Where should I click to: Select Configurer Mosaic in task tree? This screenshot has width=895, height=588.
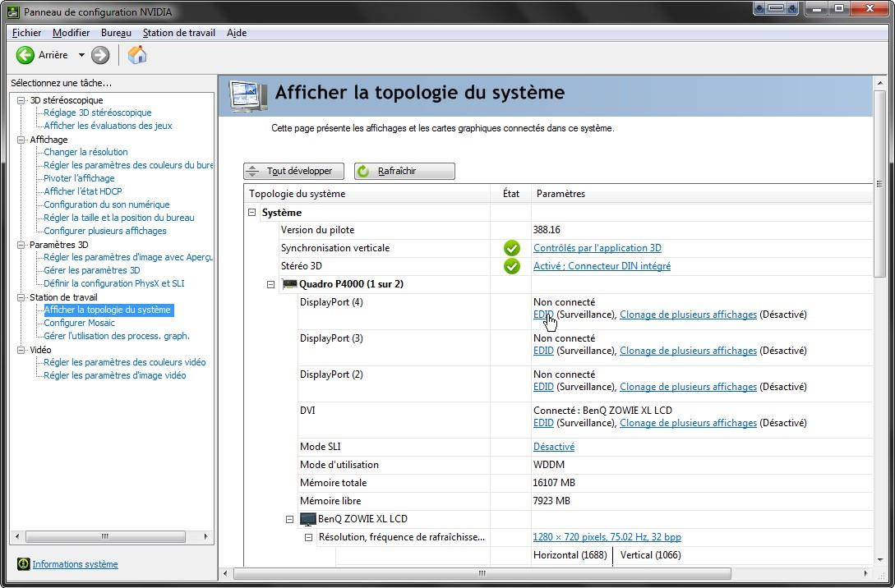click(x=79, y=323)
